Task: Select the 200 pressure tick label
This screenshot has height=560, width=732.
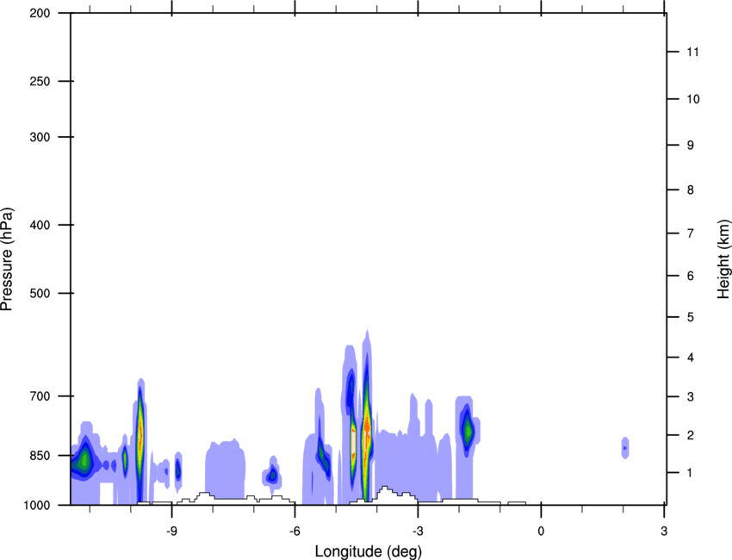Action: (x=40, y=13)
